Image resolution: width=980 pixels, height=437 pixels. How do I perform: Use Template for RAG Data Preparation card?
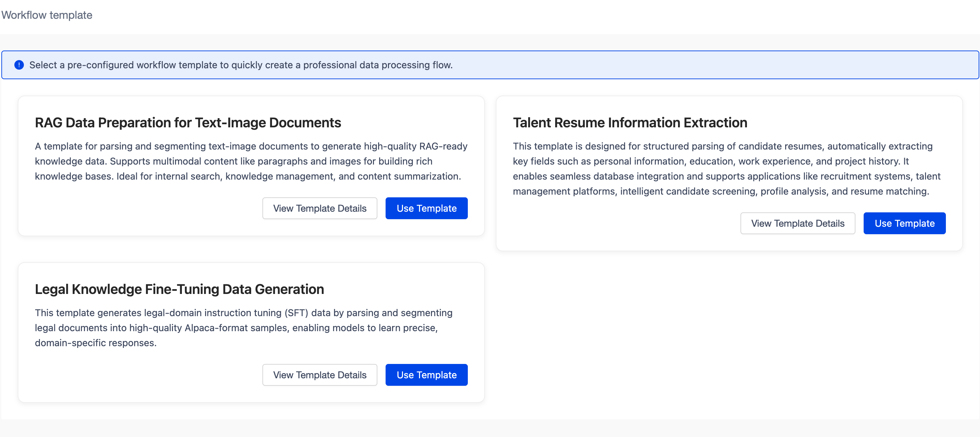[426, 208]
